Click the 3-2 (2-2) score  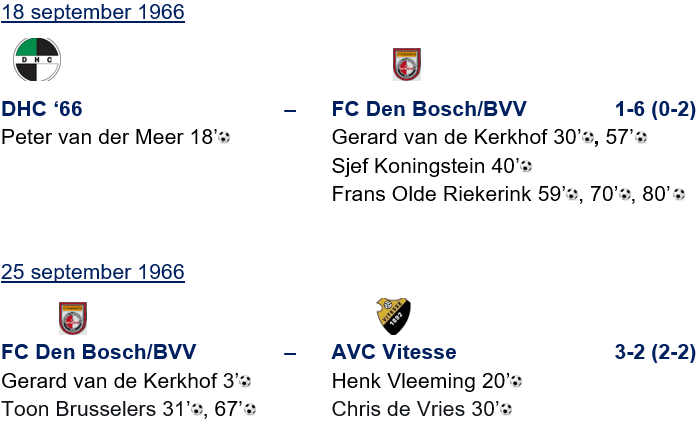pyautogui.click(x=654, y=352)
